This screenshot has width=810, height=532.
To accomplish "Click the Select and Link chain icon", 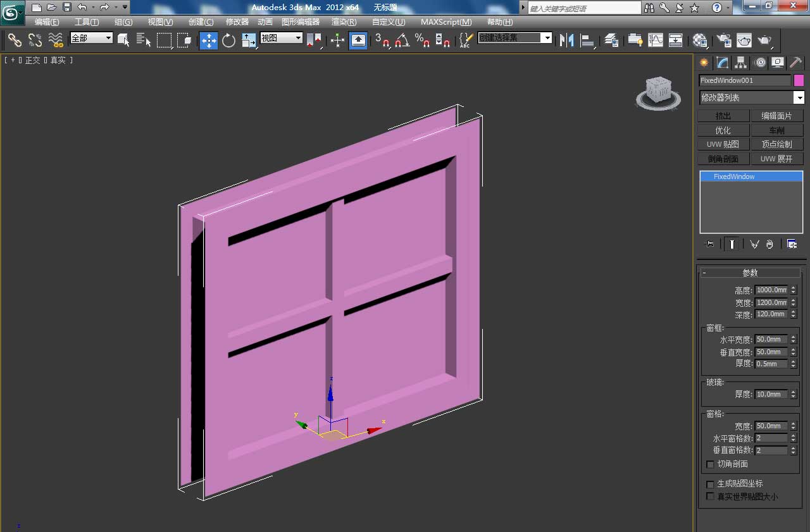I will [x=15, y=40].
